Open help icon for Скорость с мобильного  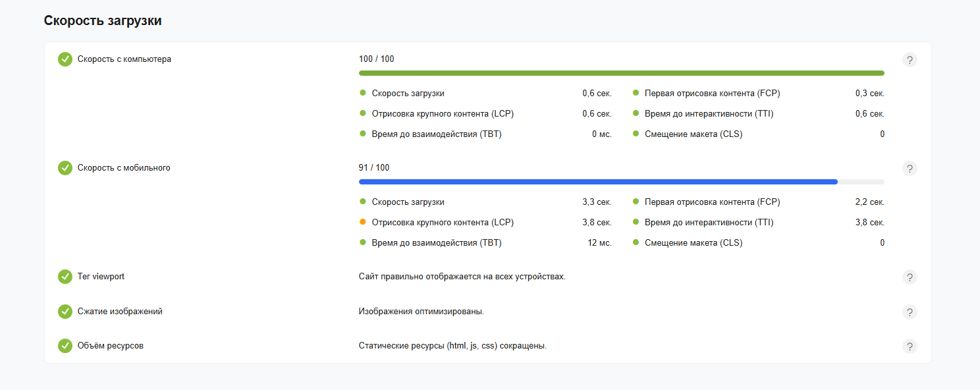click(x=910, y=169)
